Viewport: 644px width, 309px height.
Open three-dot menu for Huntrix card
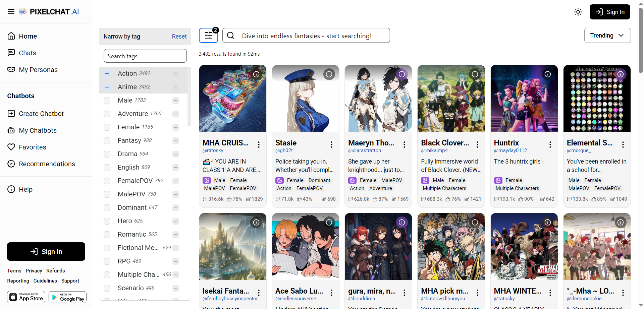click(550, 144)
